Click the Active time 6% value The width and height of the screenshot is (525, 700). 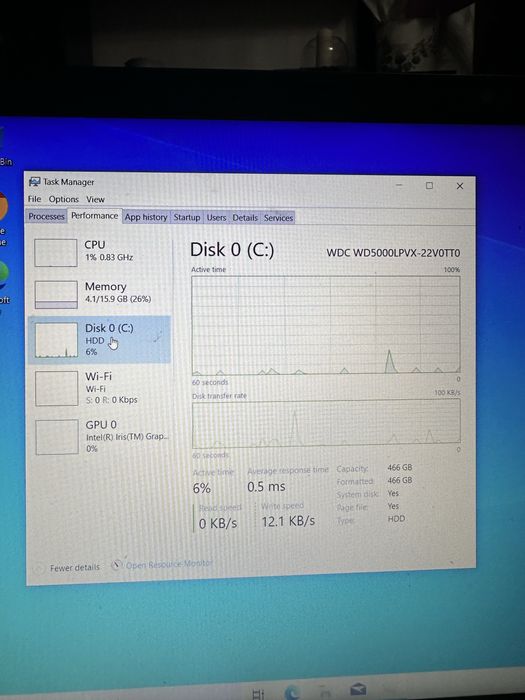[x=202, y=488]
